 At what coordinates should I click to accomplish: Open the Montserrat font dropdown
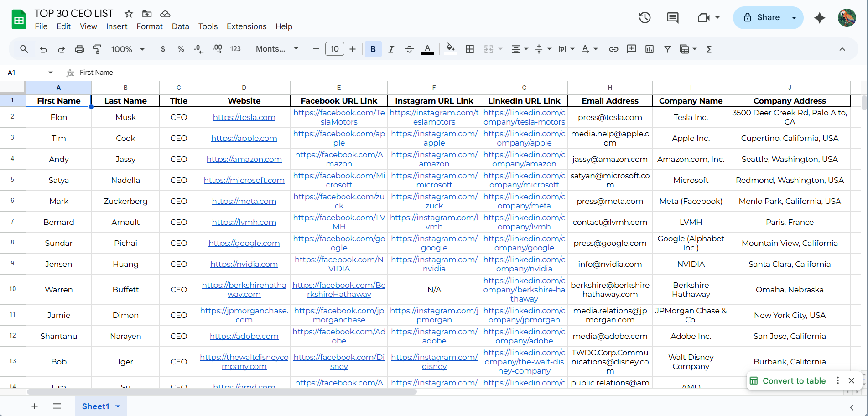click(x=277, y=49)
